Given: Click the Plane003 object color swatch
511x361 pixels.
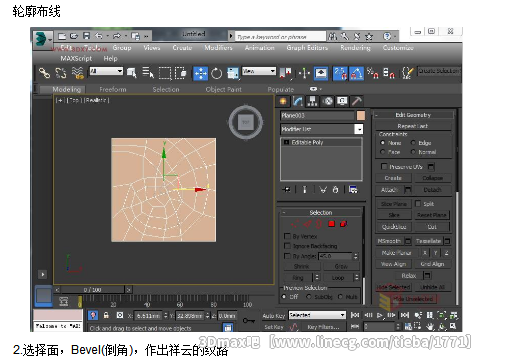Looking at the screenshot, I should pos(361,115).
